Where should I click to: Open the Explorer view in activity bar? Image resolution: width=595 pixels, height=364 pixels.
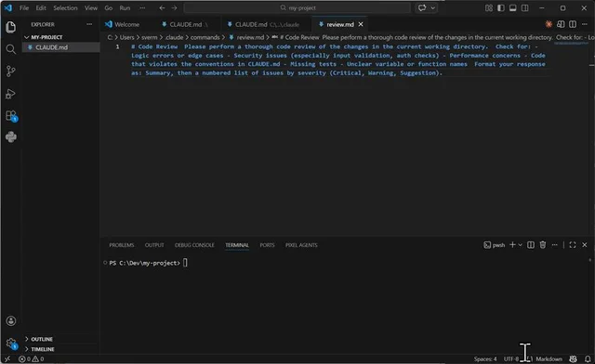click(x=10, y=27)
